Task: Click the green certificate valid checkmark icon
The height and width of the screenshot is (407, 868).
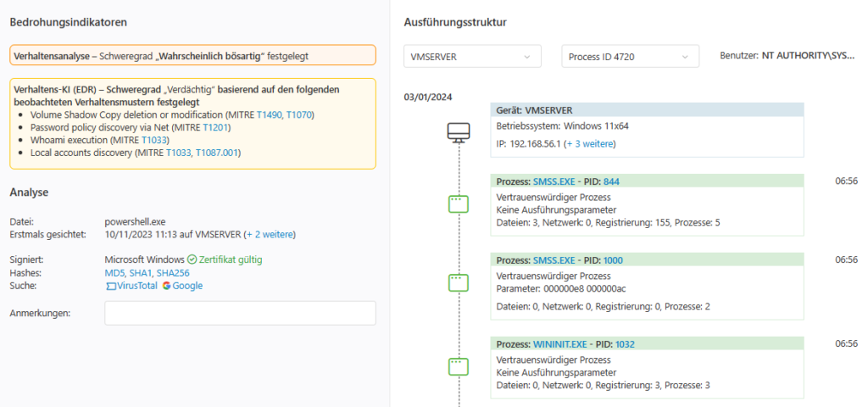Action: pyautogui.click(x=192, y=259)
